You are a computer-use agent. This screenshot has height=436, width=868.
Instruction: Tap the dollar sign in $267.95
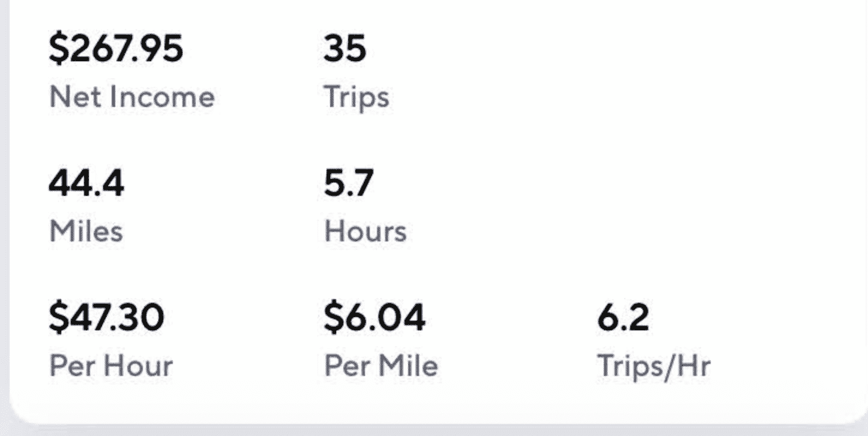(58, 49)
